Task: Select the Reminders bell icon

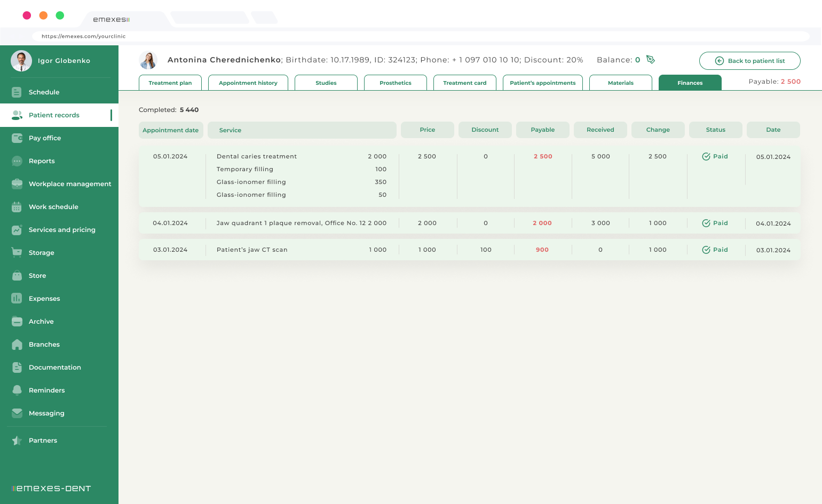Action: (17, 390)
